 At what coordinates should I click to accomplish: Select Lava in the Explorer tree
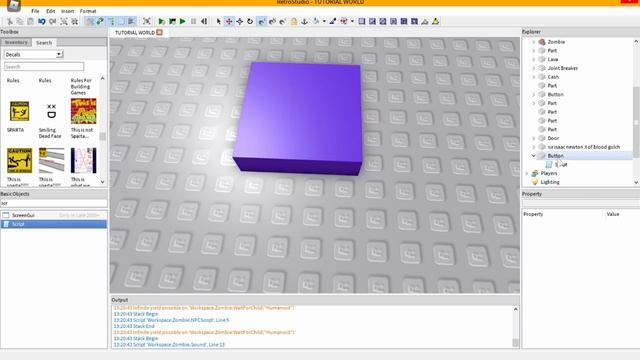(553, 59)
